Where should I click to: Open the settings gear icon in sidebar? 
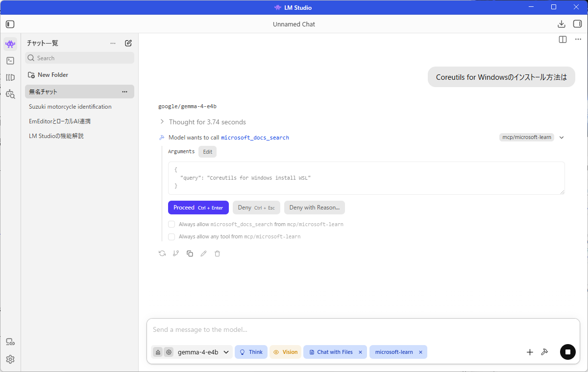(10, 359)
